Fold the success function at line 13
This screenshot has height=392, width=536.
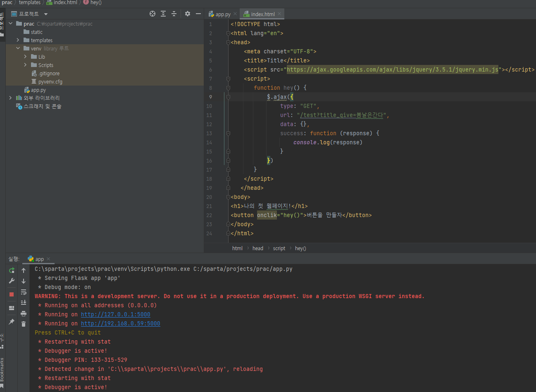click(228, 133)
